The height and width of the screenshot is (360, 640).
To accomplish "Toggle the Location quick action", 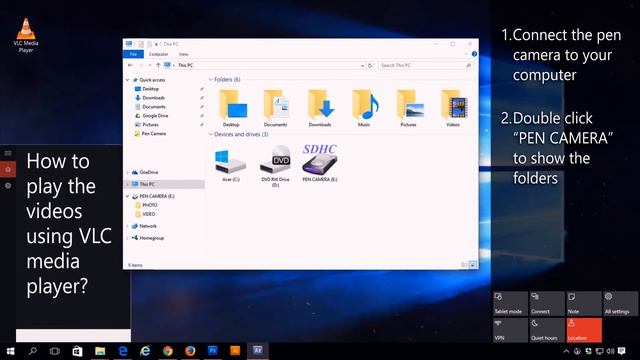I will pos(584,330).
